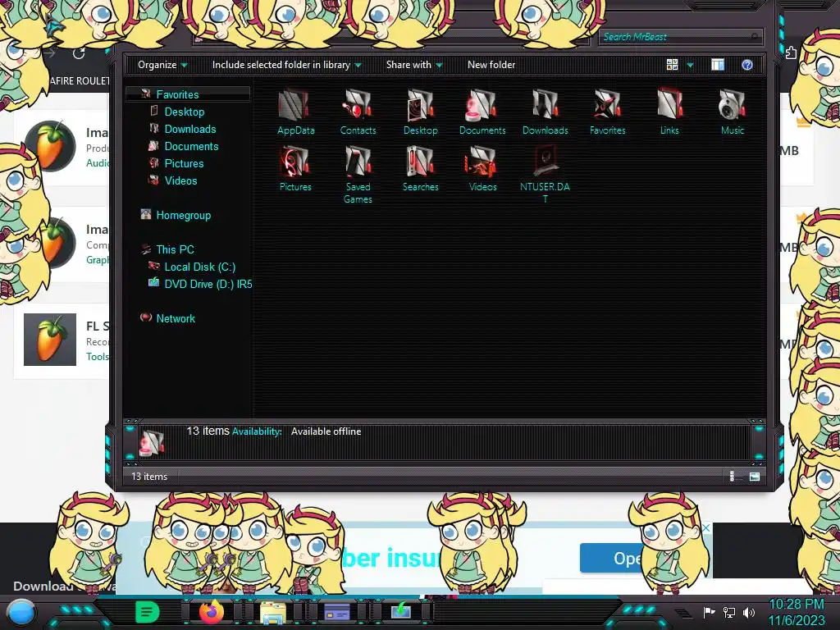Screen dimensions: 840x630
Task: Select the Downloads folder in file pane
Action: [x=545, y=105]
